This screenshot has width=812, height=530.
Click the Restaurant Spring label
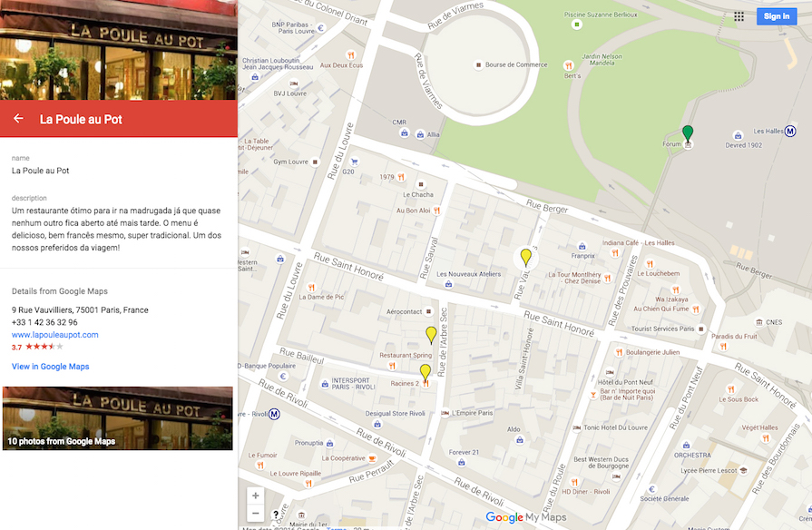click(x=406, y=355)
